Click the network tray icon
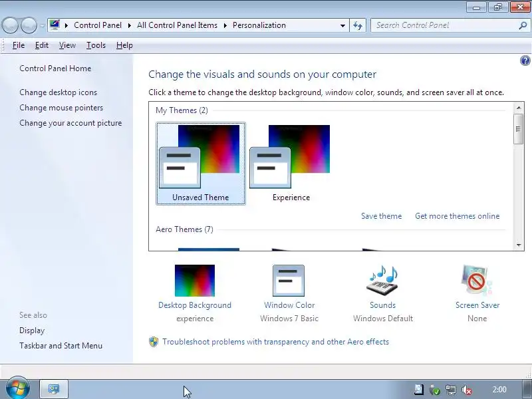 click(x=451, y=390)
